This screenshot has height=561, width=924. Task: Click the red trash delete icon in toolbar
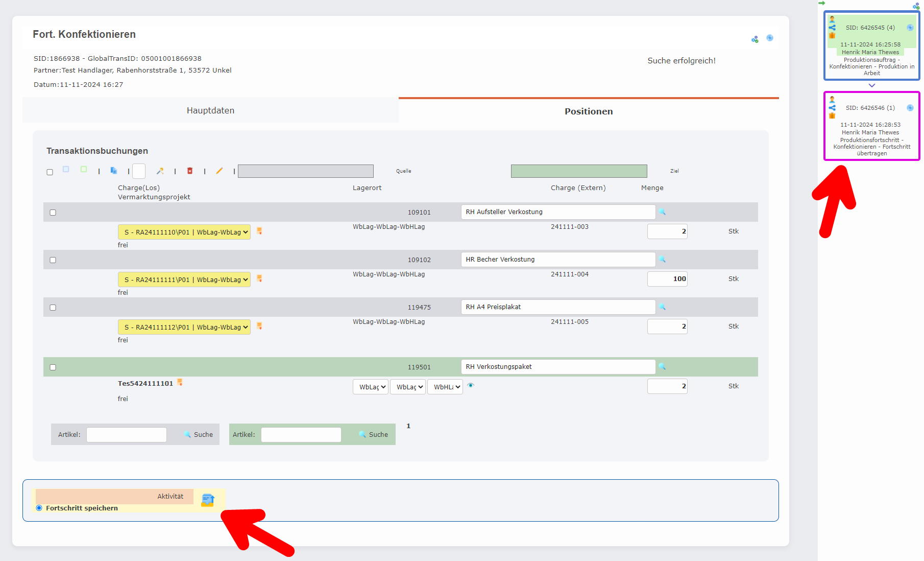pyautogui.click(x=190, y=171)
